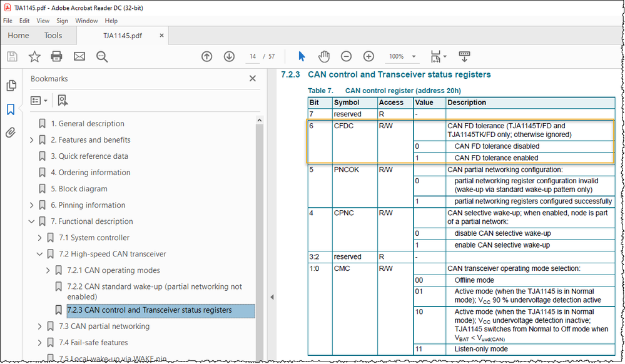Switch to the Tools tab
The width and height of the screenshot is (625, 364).
tap(53, 36)
